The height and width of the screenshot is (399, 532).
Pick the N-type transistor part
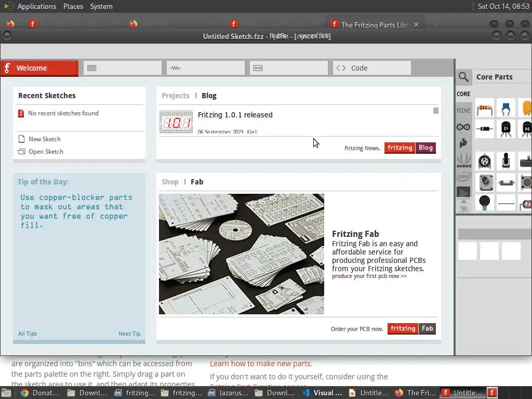coord(526,129)
